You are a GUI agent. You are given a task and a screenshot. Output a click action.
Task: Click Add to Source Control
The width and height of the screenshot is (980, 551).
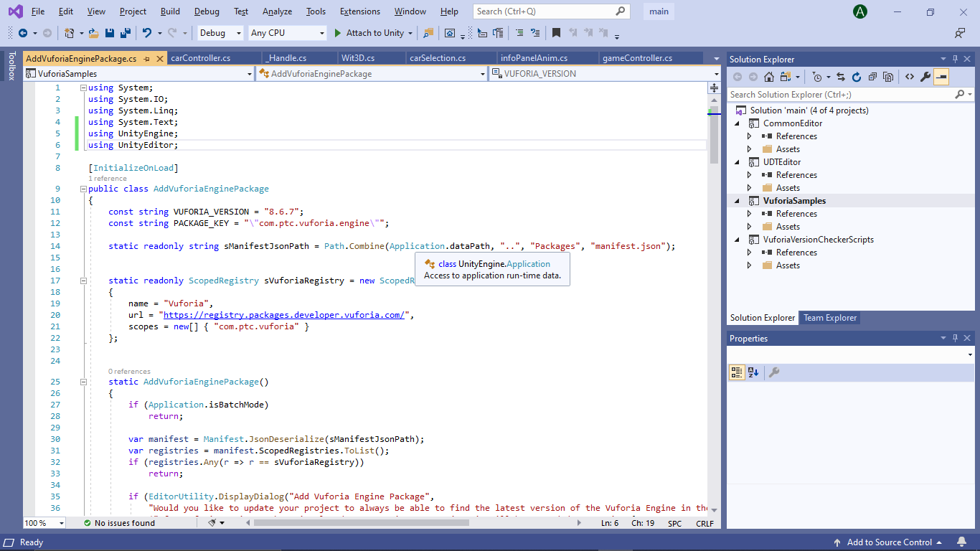click(890, 542)
